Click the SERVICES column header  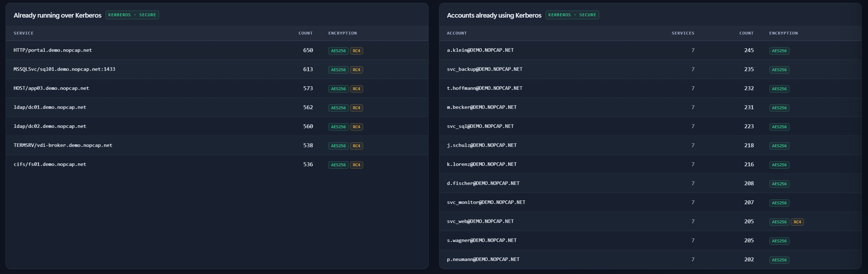(683, 33)
